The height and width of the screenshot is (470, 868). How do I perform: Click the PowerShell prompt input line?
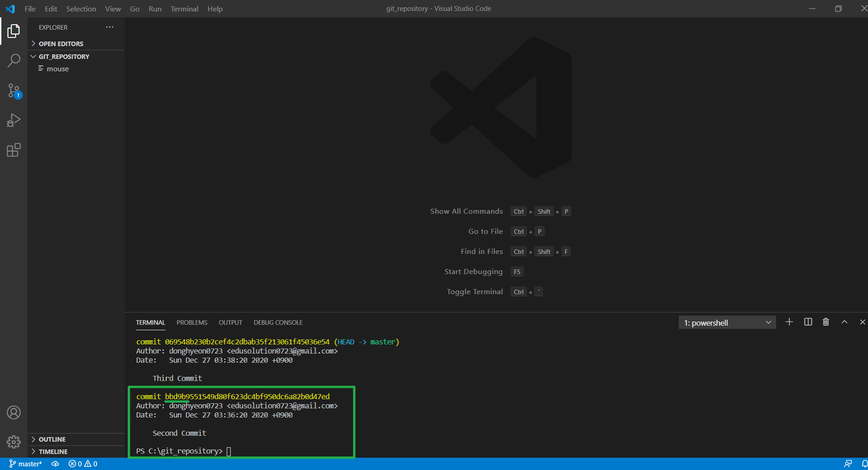pos(183,451)
